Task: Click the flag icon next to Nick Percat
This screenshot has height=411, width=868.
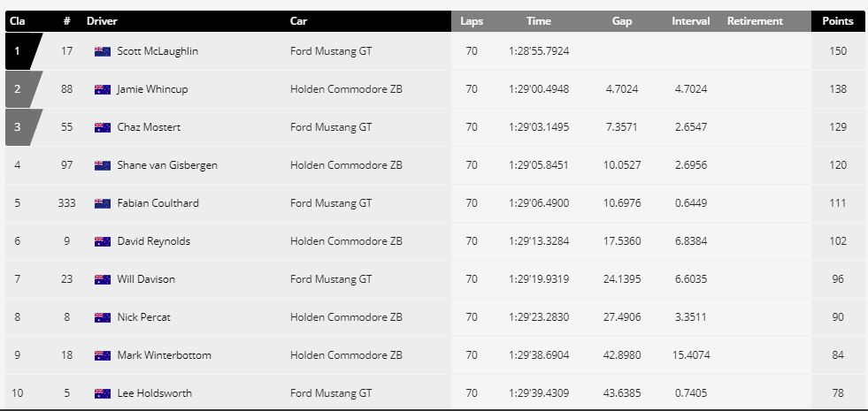Action: [103, 317]
